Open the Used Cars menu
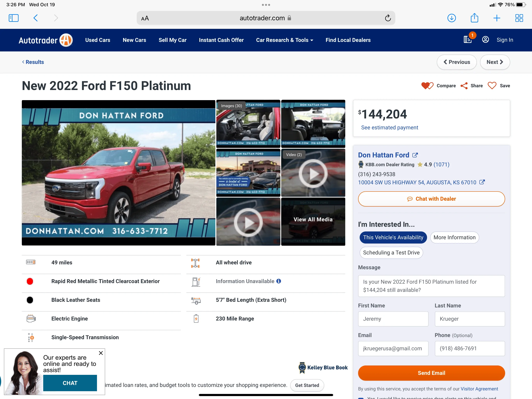532x399 pixels. (x=98, y=40)
